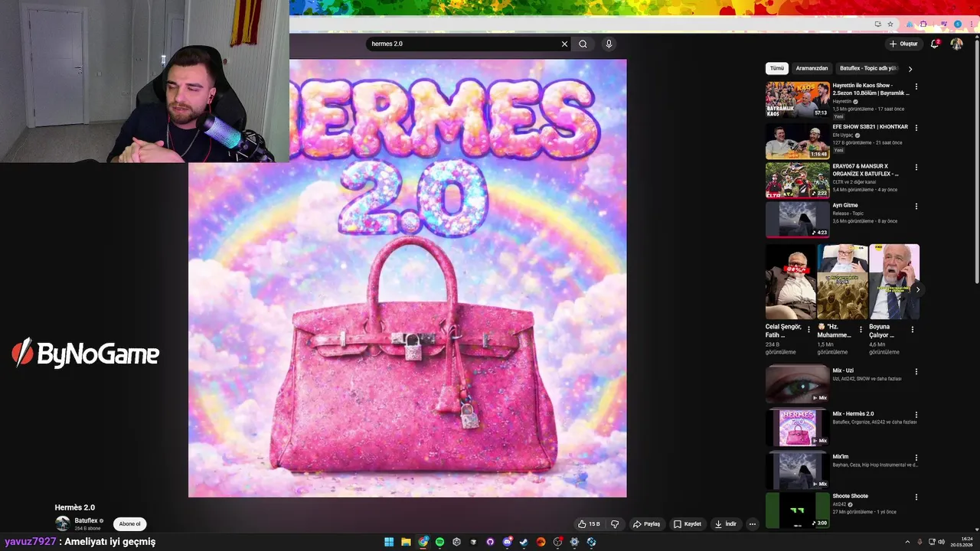Viewport: 980px width, 551px height.
Task: Select the Tümü filter chip
Action: tap(776, 68)
